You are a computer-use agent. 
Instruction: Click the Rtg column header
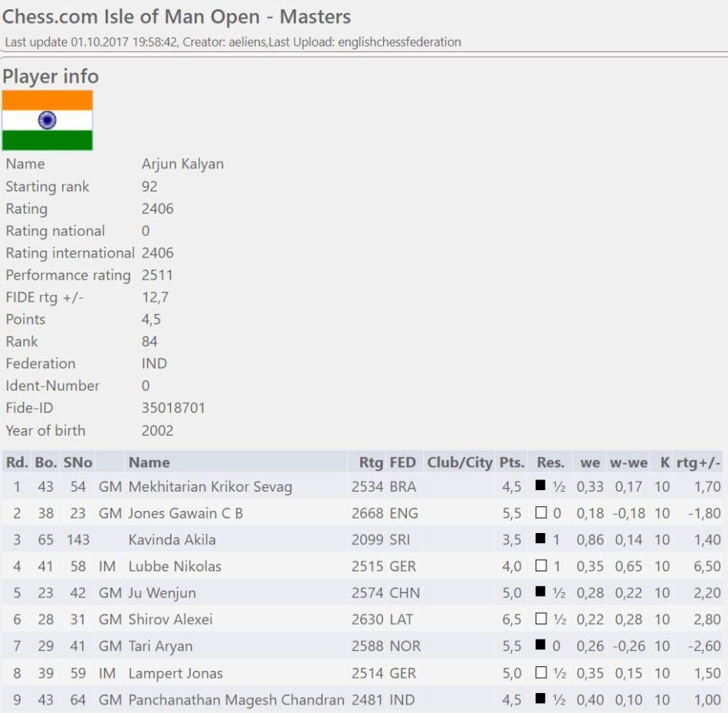[371, 462]
